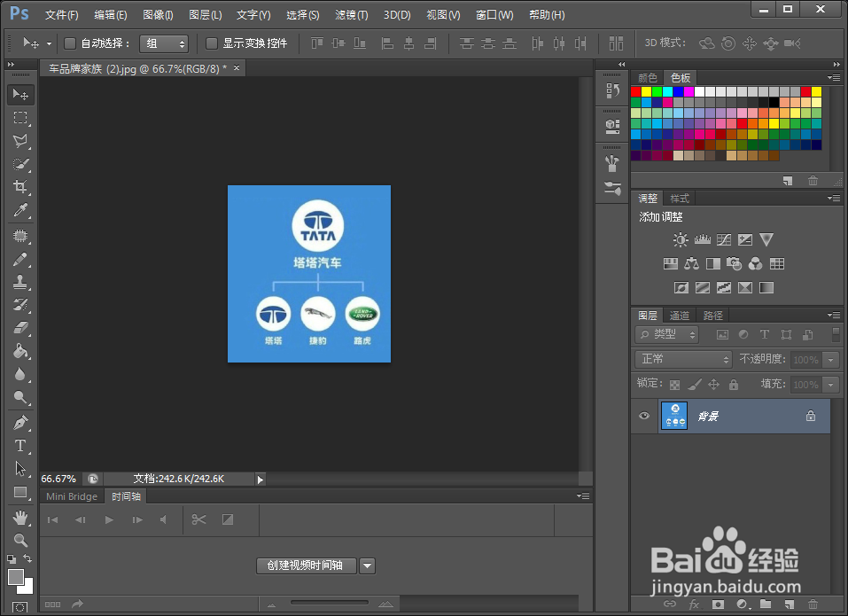Open the 组 auto-select dropdown
The width and height of the screenshot is (848, 616).
164,43
